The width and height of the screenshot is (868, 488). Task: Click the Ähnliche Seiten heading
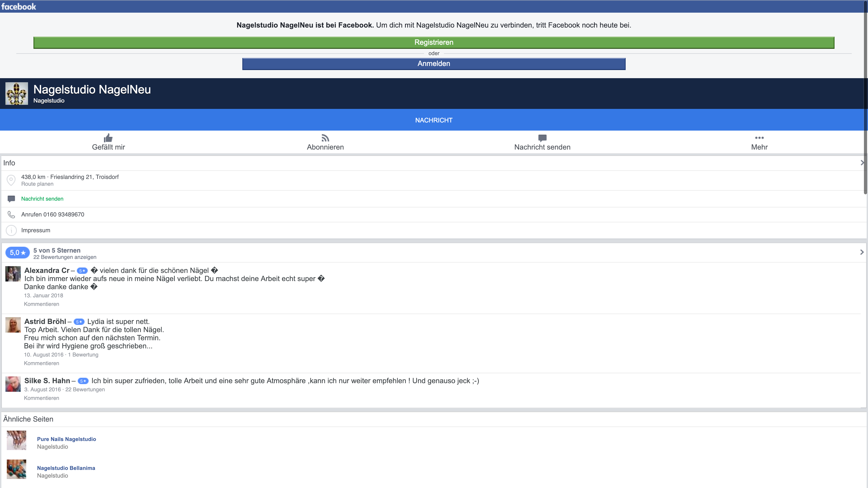pos(28,419)
